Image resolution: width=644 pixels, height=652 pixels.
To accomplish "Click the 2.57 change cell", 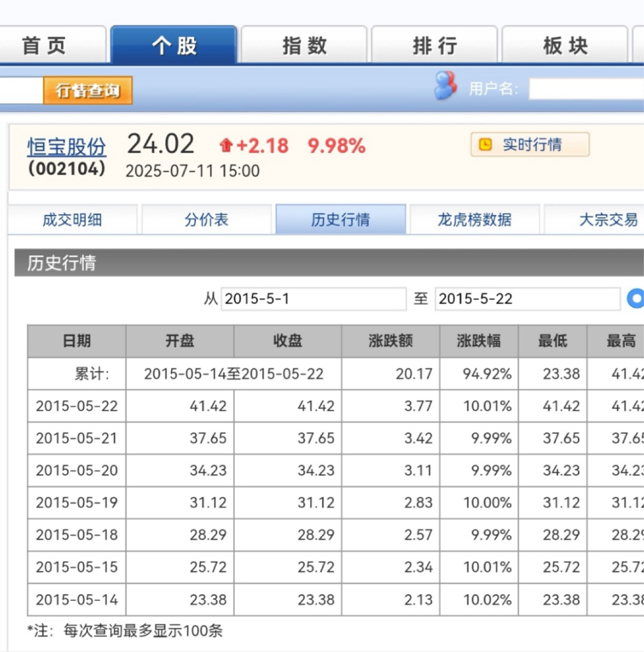I will (391, 535).
